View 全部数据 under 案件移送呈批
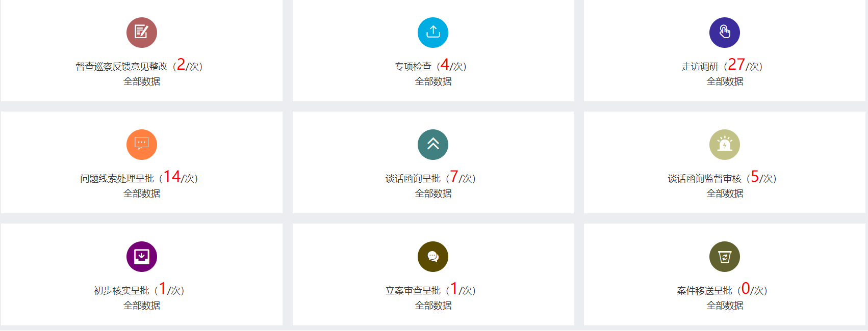This screenshot has height=331, width=868. tap(724, 306)
